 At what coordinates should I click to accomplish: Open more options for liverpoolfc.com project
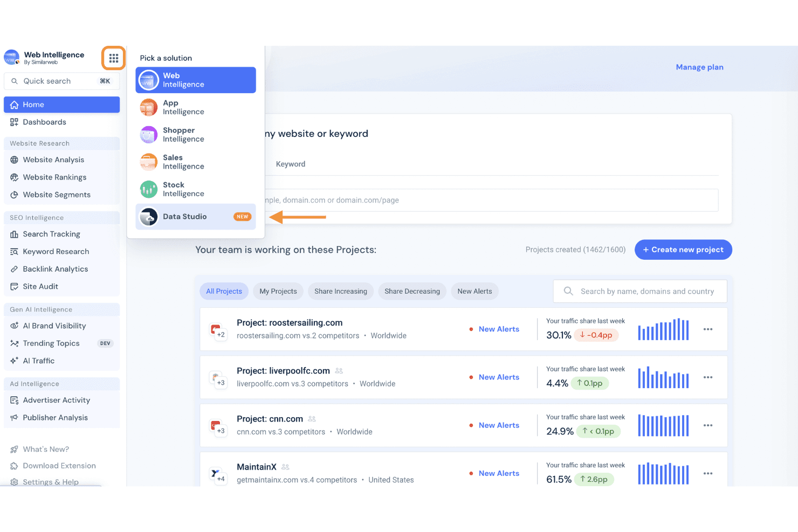click(708, 377)
